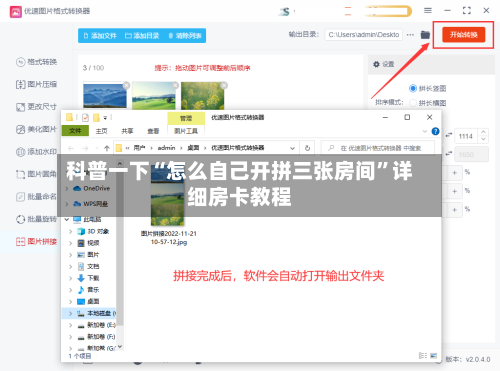Screen dimensions: 500x371
Task: Collapse the 此电脑 tree node
Action: tap(67, 219)
